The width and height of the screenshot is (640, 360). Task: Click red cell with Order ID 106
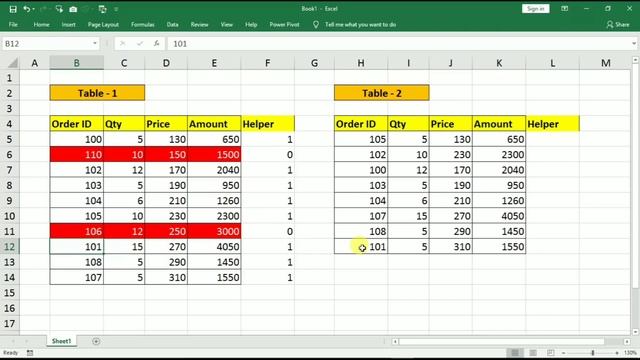76,231
